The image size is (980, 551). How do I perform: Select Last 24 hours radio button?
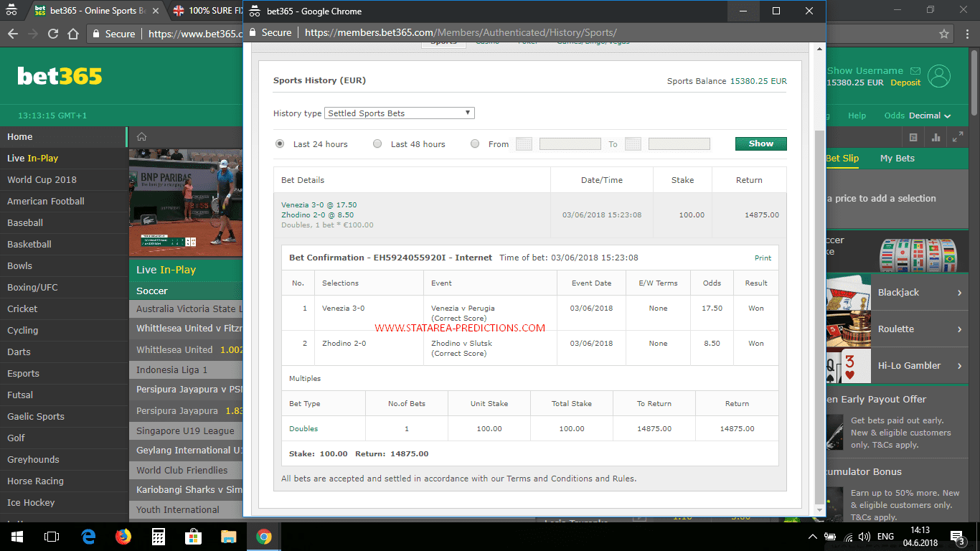click(280, 144)
